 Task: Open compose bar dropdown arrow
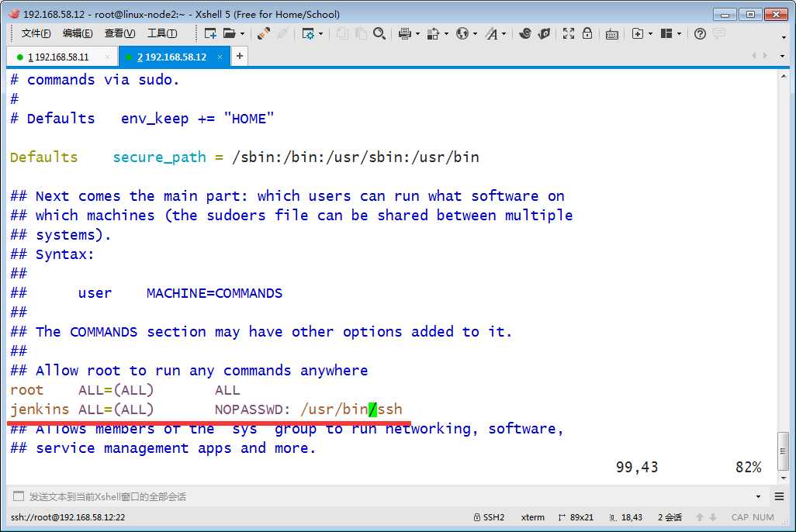tap(758, 496)
